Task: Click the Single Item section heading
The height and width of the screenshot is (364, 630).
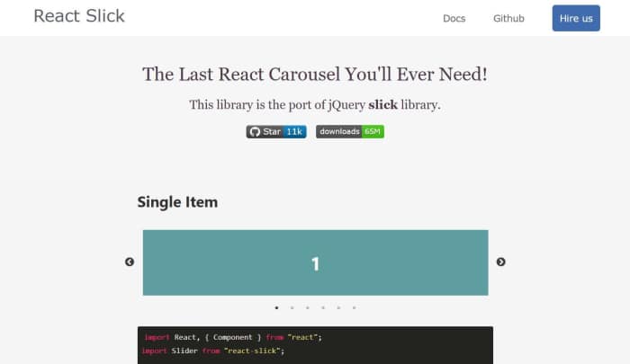Action: 177,202
